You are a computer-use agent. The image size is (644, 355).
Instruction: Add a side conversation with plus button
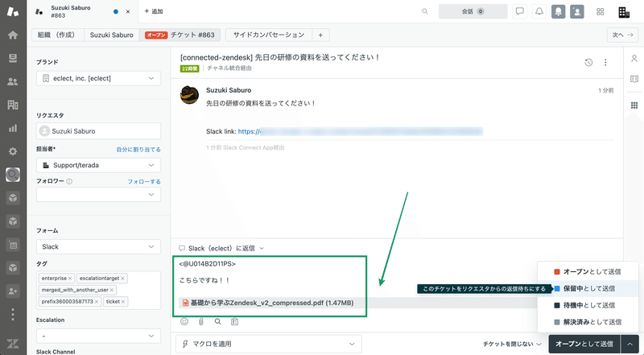click(320, 35)
